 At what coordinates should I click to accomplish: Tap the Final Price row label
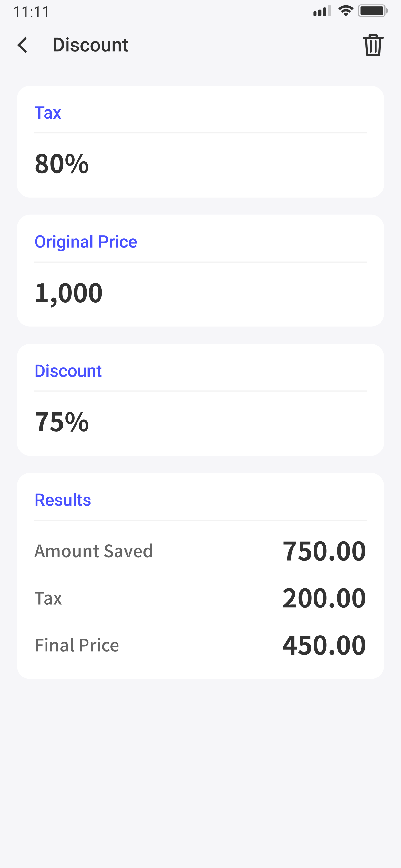pyautogui.click(x=77, y=645)
